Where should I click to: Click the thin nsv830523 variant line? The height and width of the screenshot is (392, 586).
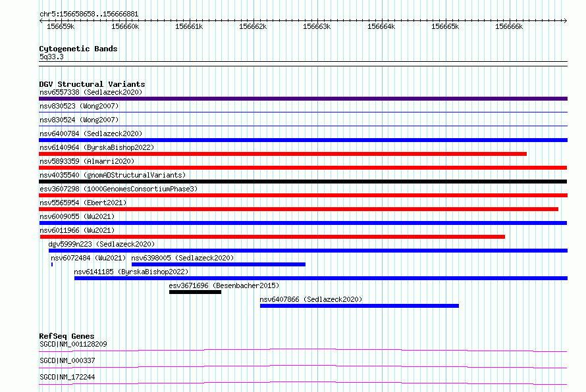click(303, 112)
